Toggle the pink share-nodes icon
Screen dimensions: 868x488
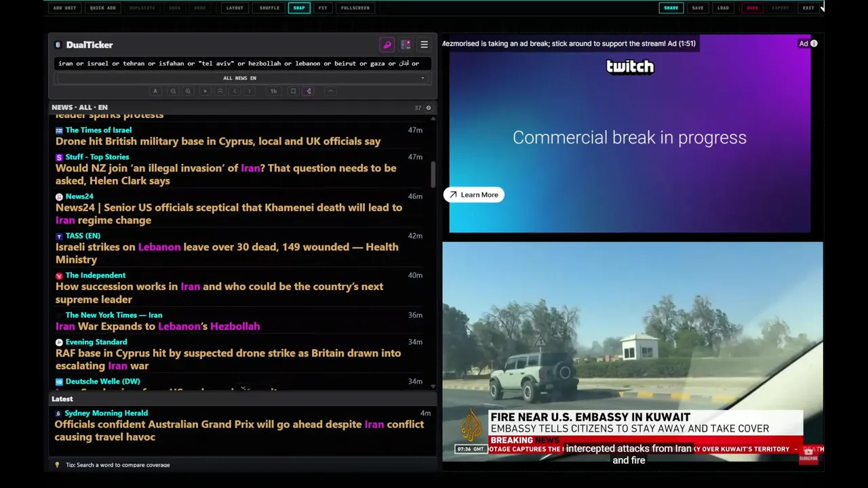(309, 91)
